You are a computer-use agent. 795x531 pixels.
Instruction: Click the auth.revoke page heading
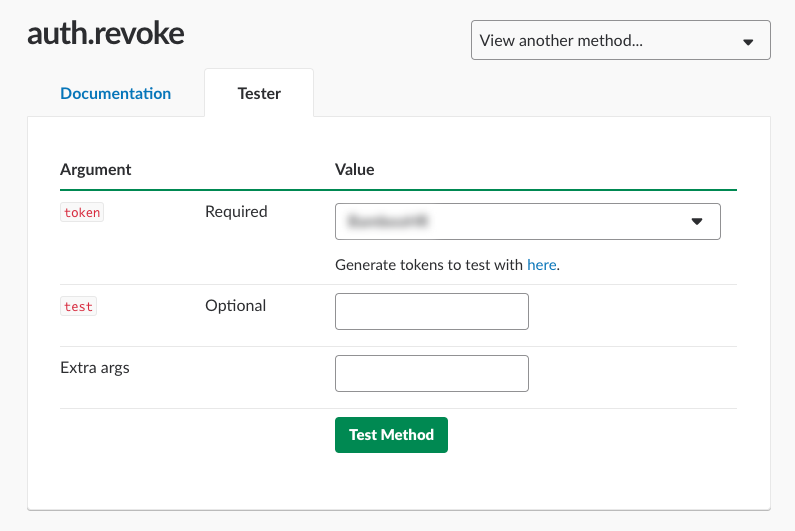[106, 35]
